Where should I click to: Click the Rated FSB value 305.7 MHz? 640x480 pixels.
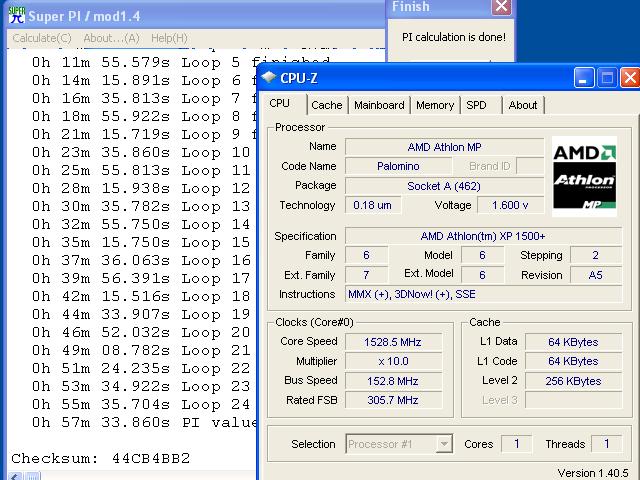[x=393, y=400]
